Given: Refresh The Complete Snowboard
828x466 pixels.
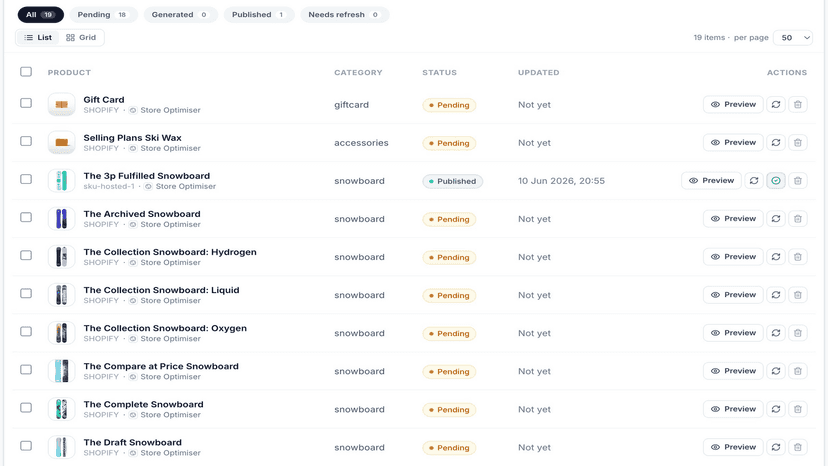Looking at the screenshot, I should [x=776, y=409].
